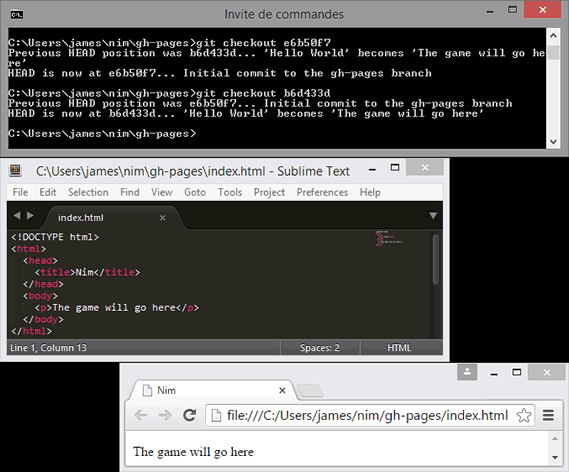Minimize the Chrome window
569x472 pixels.
click(x=494, y=374)
